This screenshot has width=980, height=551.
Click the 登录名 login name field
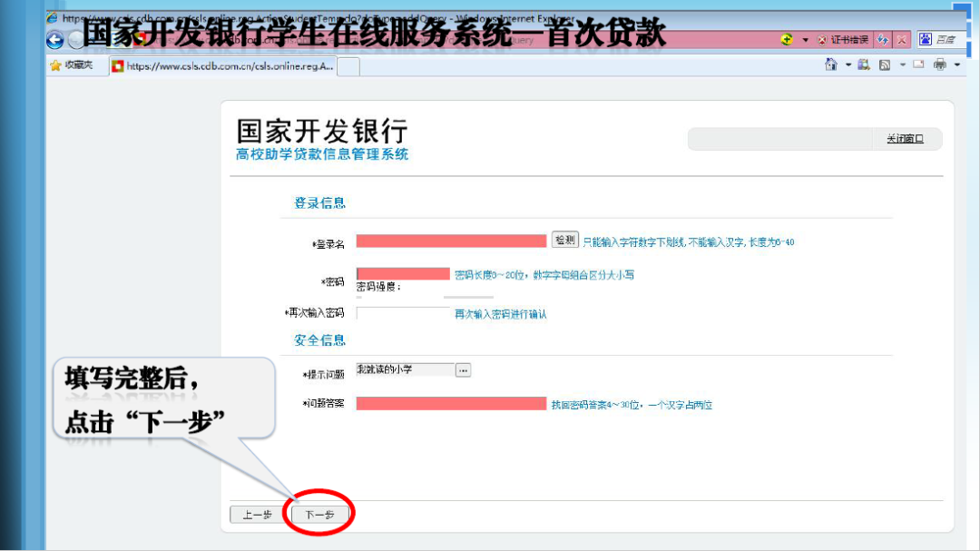pos(451,241)
